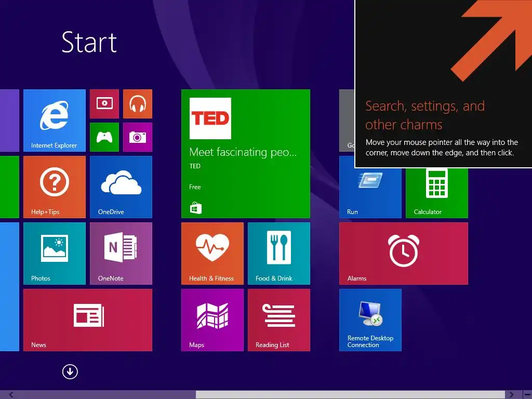This screenshot has width=532, height=399.
Task: Click the minus zoom button in bottom corner
Action: [x=527, y=395]
